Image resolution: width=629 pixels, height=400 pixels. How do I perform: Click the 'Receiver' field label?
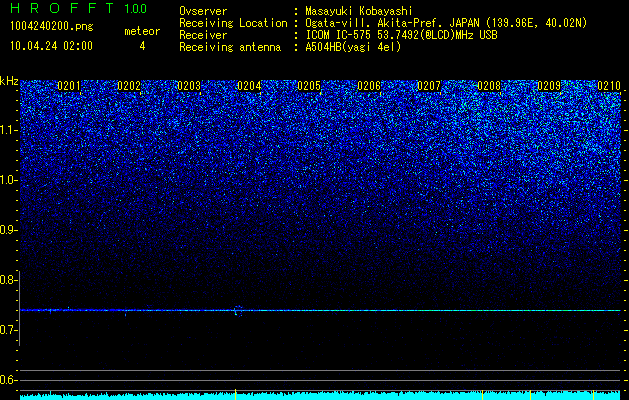coord(203,35)
